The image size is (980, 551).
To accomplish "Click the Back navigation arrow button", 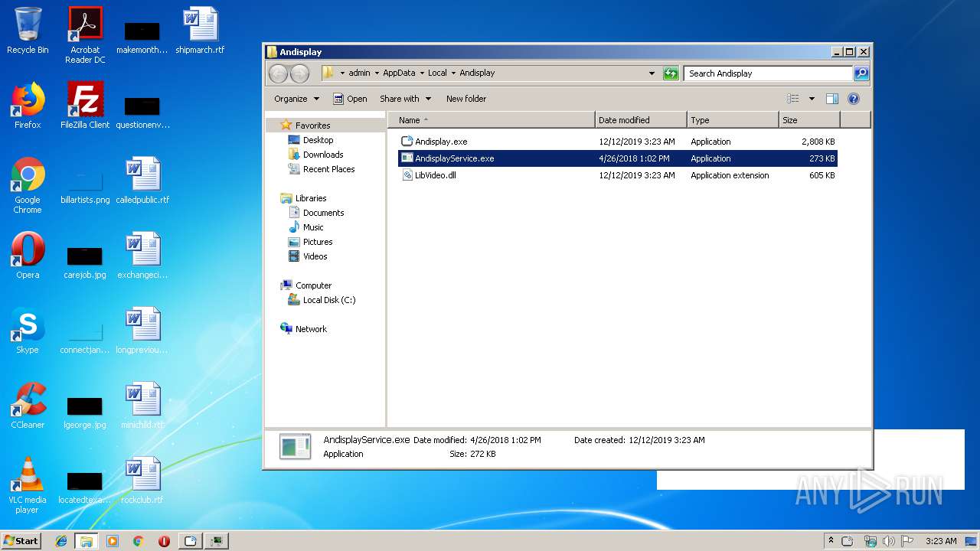I will coord(279,73).
